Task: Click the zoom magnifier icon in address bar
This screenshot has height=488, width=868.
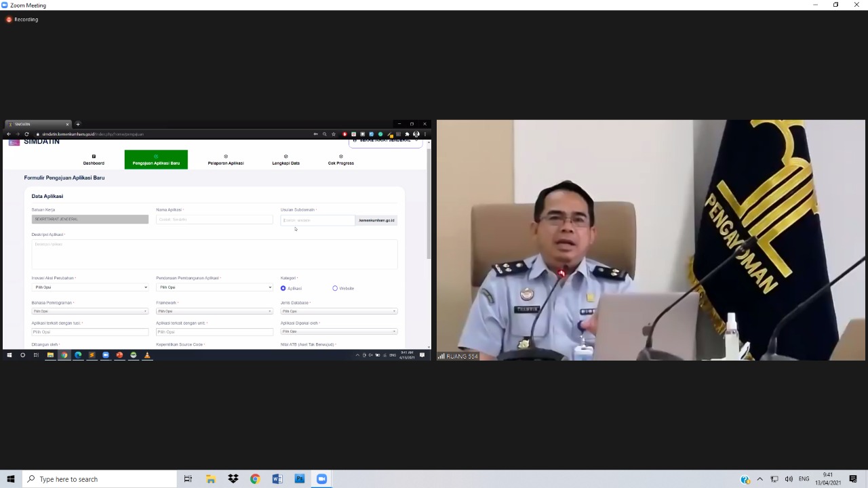Action: pyautogui.click(x=325, y=134)
